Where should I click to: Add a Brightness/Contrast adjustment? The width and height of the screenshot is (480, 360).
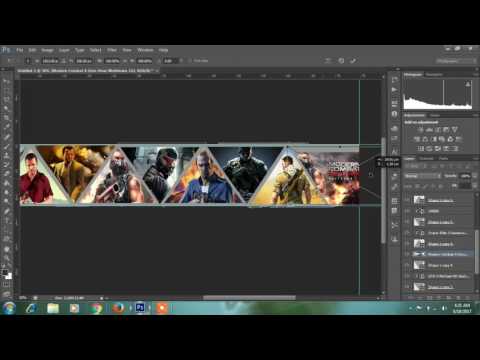pos(421,130)
